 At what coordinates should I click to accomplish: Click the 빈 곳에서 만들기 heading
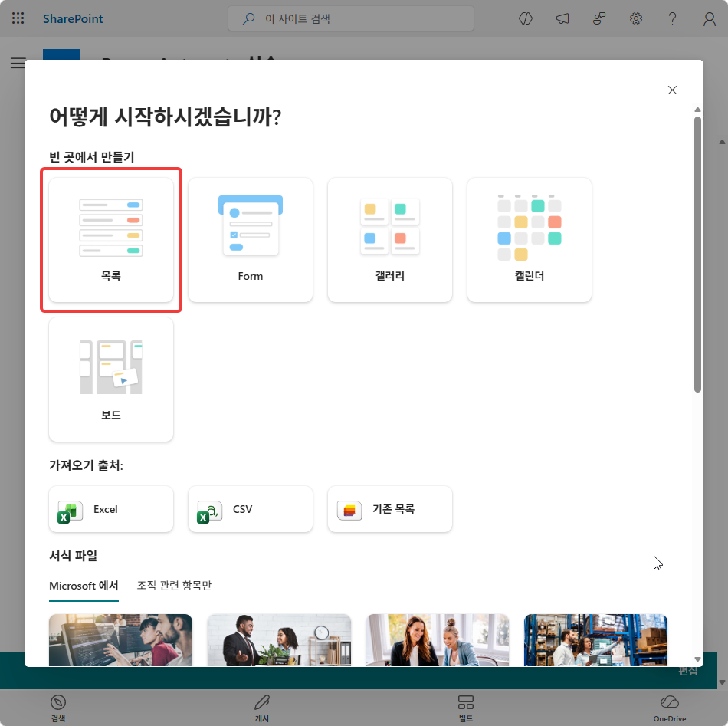point(92,157)
